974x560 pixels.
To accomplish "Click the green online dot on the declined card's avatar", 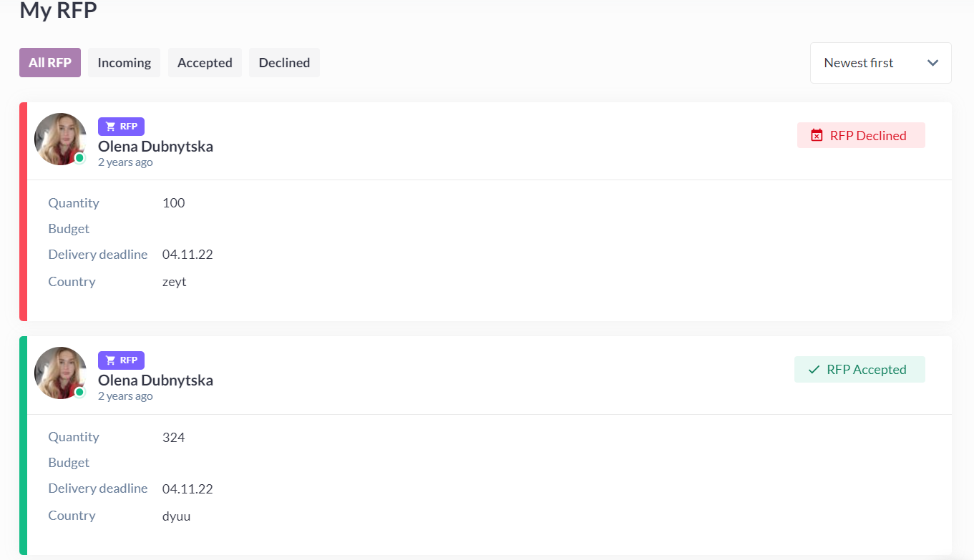I will [x=79, y=158].
